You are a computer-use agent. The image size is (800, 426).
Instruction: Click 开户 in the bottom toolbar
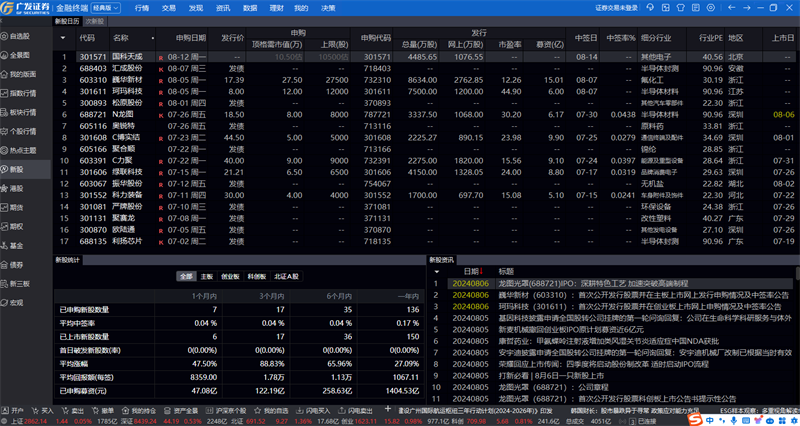point(12,410)
